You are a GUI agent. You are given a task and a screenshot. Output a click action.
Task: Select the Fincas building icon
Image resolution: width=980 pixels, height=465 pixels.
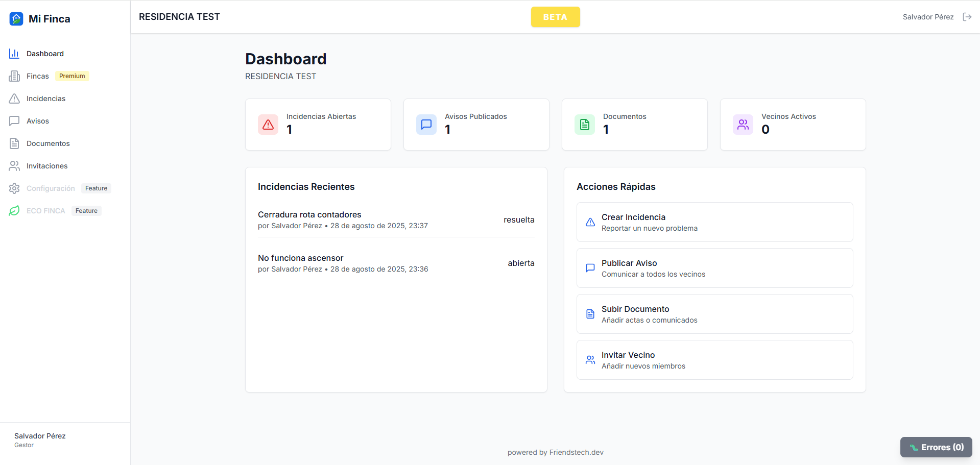14,76
